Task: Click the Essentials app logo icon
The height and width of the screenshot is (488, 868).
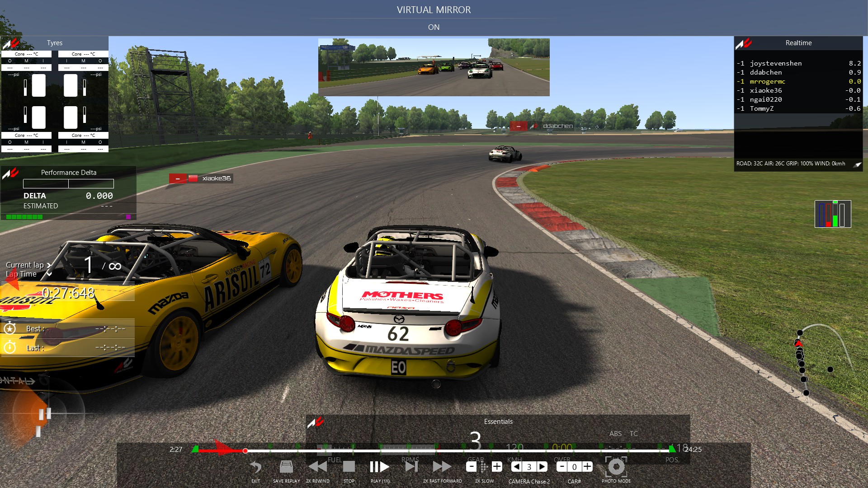Action: pyautogui.click(x=316, y=422)
